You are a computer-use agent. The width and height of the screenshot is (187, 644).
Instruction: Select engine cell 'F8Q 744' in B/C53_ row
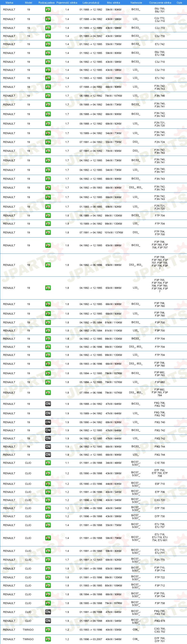pyautogui.click(x=160, y=447)
